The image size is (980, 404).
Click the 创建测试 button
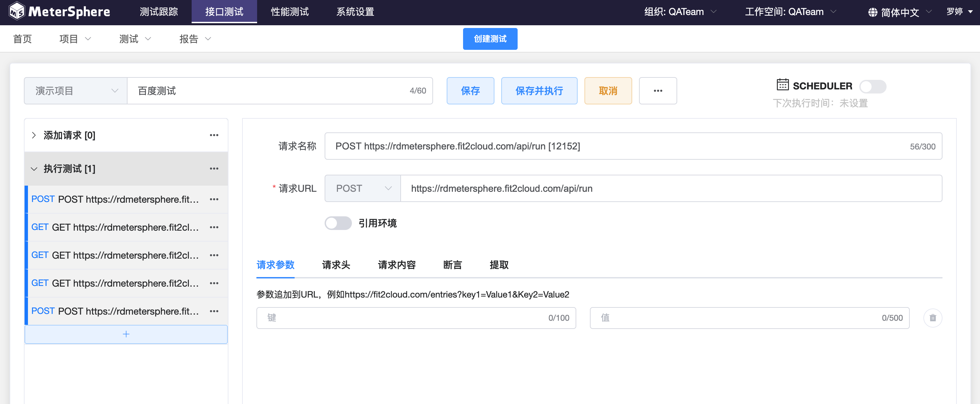pos(490,39)
